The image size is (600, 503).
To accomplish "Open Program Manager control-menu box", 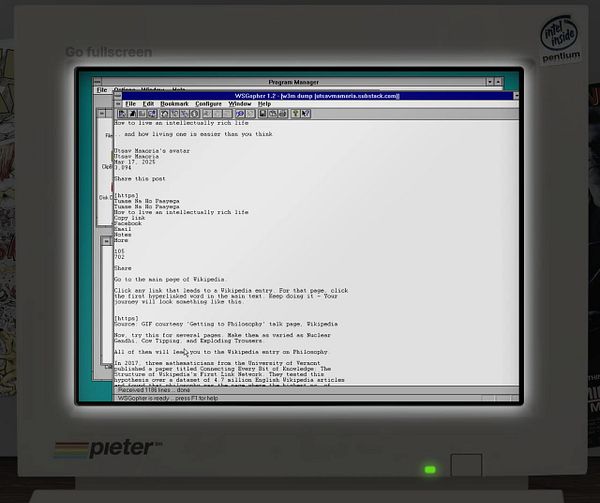I will coord(98,82).
